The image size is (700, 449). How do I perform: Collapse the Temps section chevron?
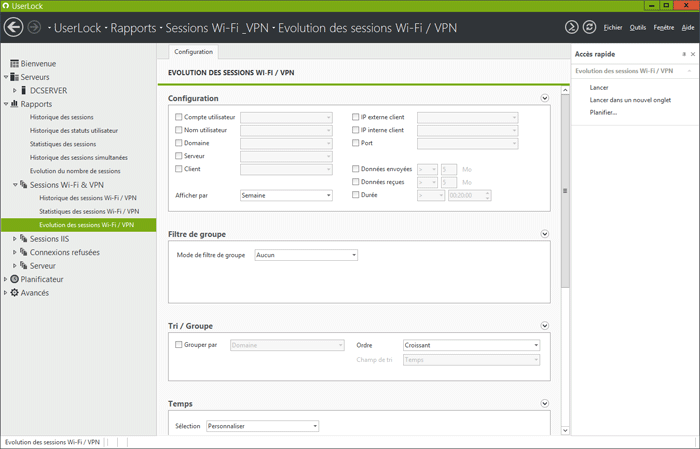545,403
